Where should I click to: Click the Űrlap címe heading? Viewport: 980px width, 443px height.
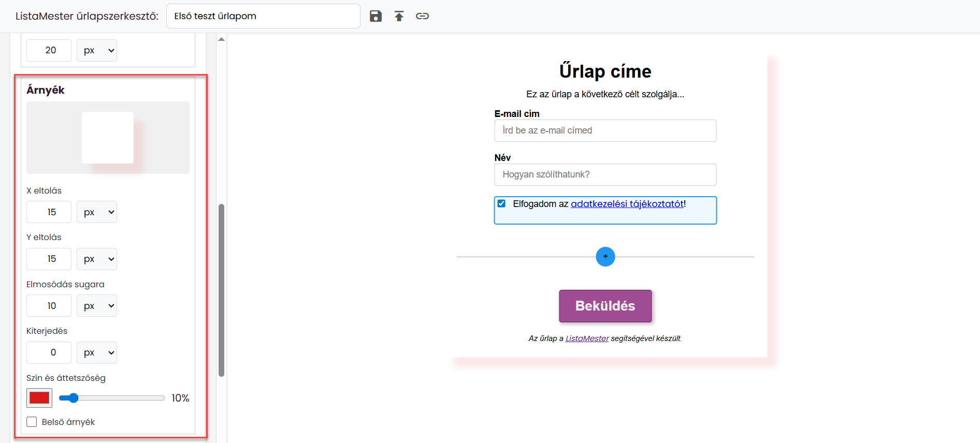[x=605, y=71]
